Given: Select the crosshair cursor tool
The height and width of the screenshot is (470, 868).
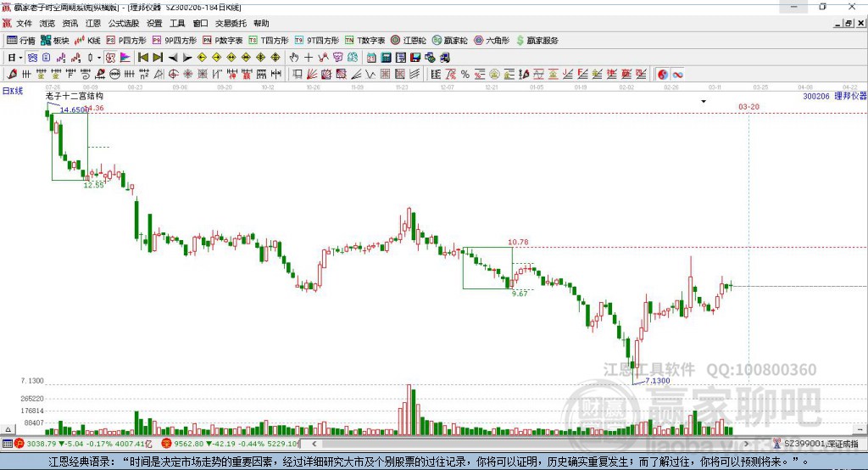Looking at the screenshot, I should (x=309, y=58).
